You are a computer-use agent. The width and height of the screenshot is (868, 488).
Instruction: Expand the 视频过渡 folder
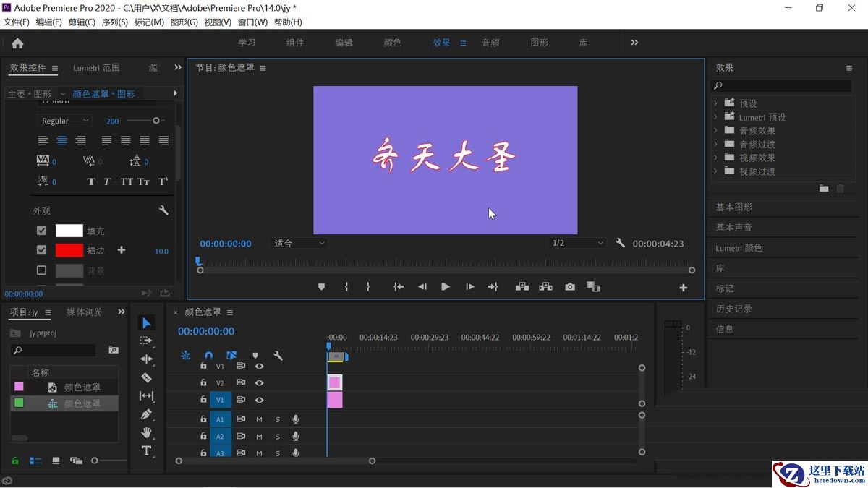(716, 171)
